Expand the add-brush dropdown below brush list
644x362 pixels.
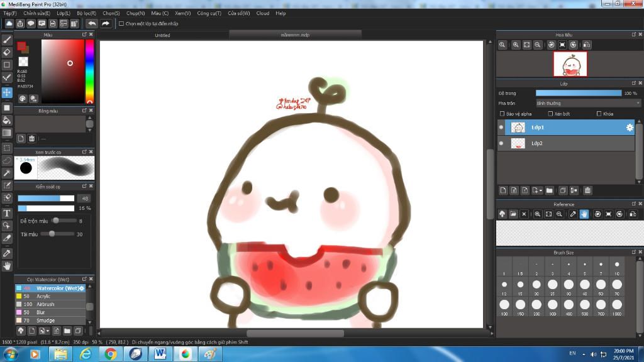pos(48,331)
